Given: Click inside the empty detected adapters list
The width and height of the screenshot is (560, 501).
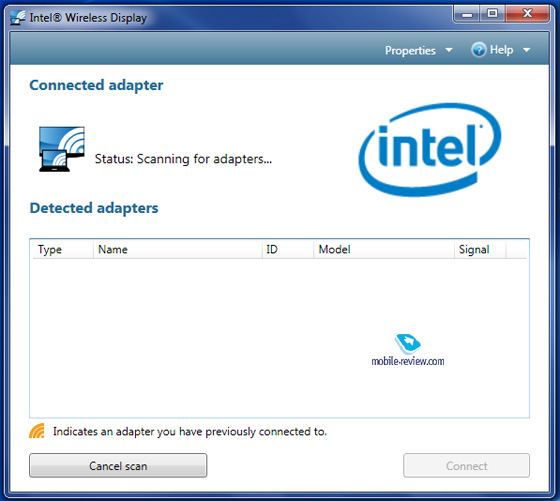Looking at the screenshot, I should [279, 337].
